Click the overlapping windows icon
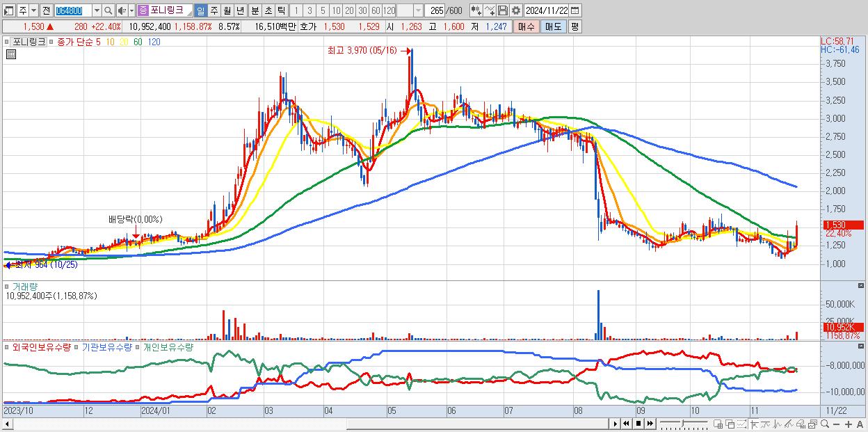 click(730, 424)
